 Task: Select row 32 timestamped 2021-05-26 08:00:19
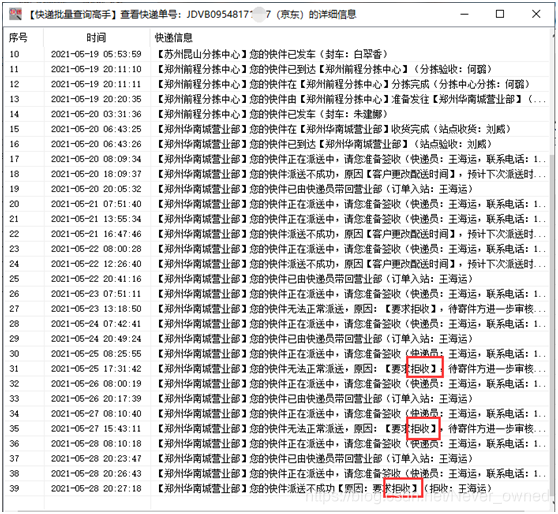click(x=276, y=384)
